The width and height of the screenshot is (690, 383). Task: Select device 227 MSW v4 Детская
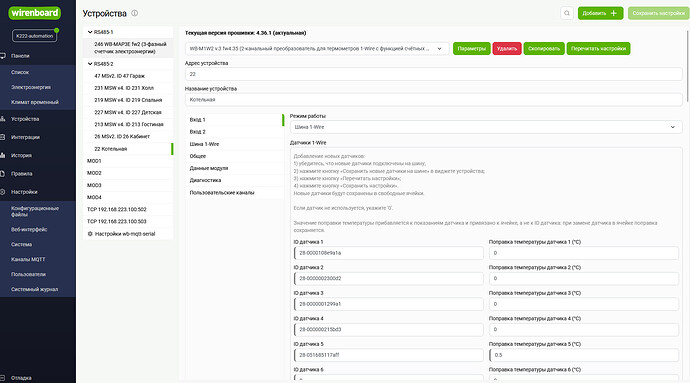tap(128, 112)
